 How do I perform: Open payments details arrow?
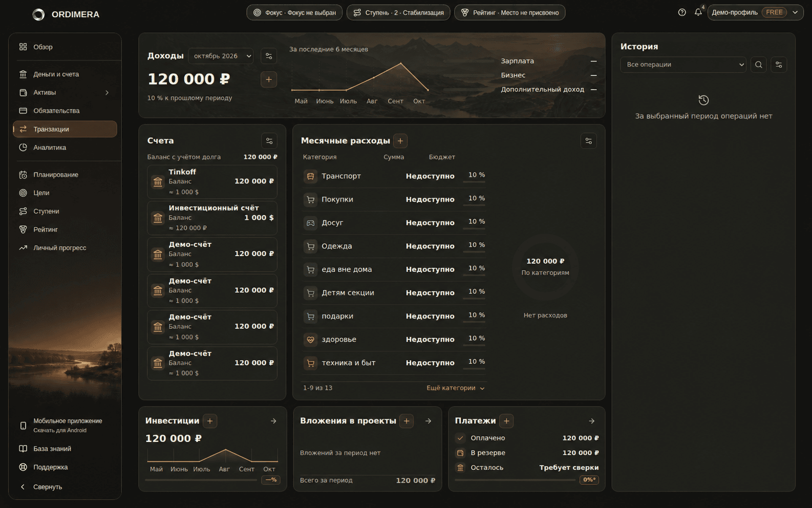(x=592, y=421)
